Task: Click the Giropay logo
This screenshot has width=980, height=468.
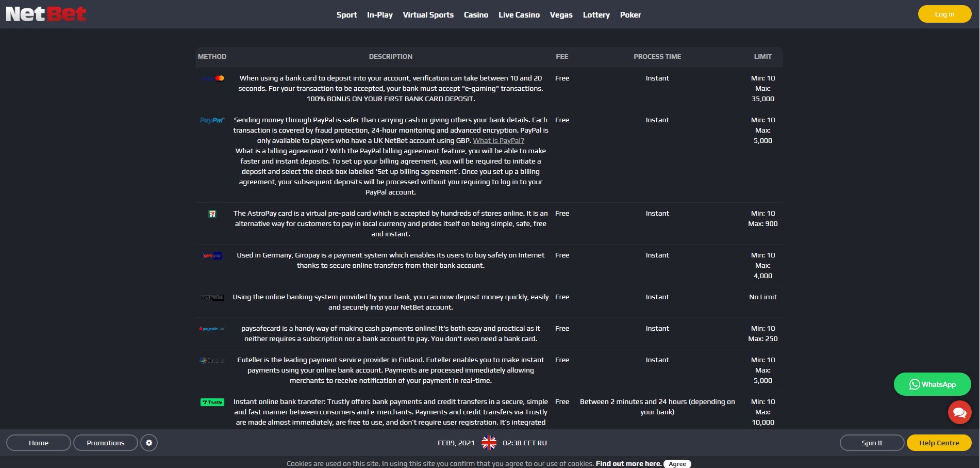Action: (x=212, y=255)
